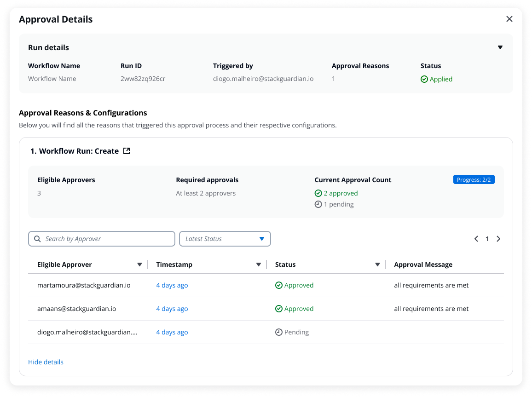Click the search magnifier icon in approver search
Image resolution: width=532 pixels, height=397 pixels.
coord(37,239)
